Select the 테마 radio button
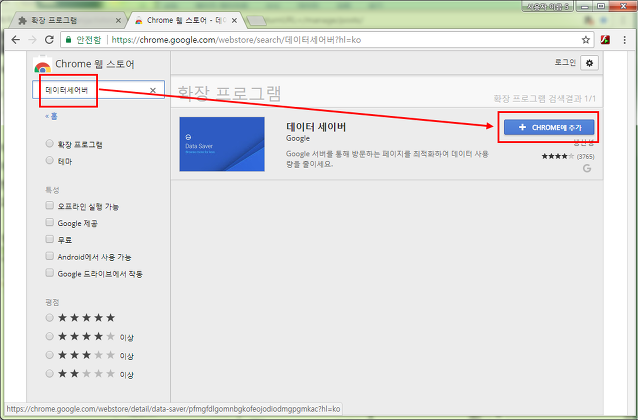 [x=49, y=160]
